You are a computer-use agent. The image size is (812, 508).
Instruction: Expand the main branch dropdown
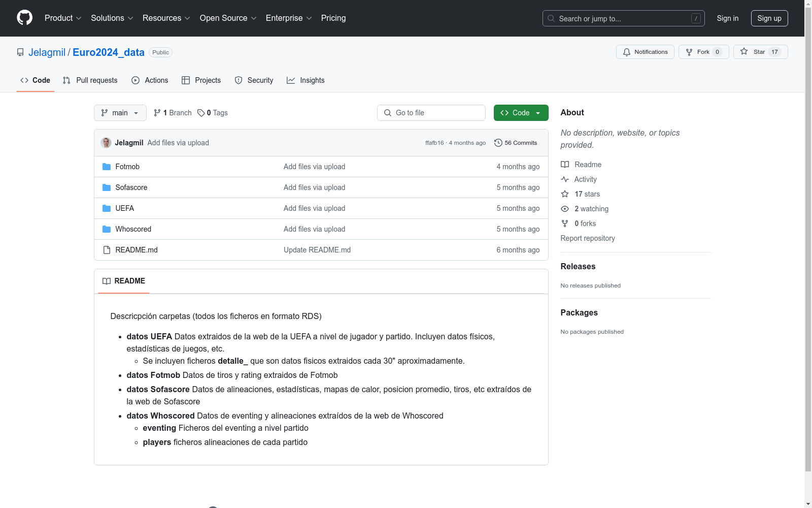coord(120,113)
